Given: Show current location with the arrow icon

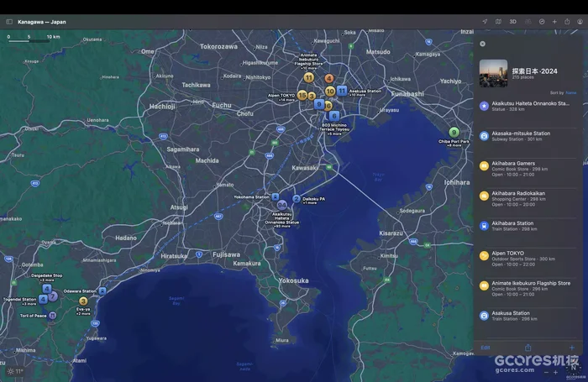Looking at the screenshot, I should click(485, 22).
